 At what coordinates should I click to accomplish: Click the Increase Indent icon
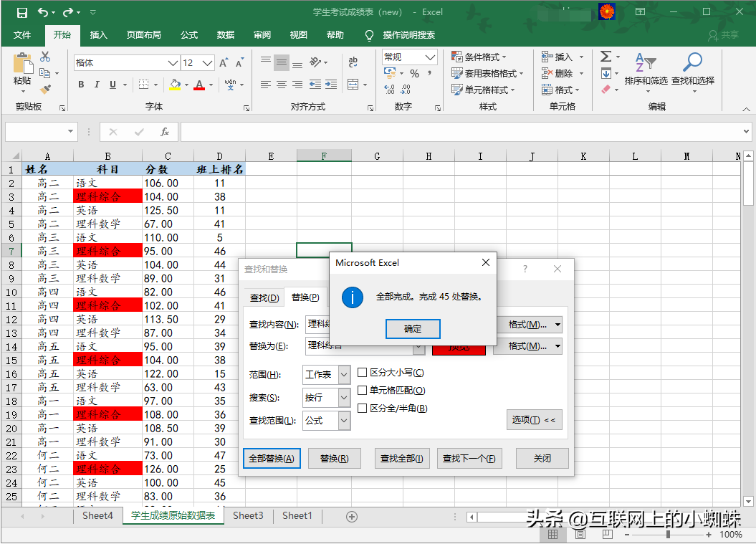(331, 85)
